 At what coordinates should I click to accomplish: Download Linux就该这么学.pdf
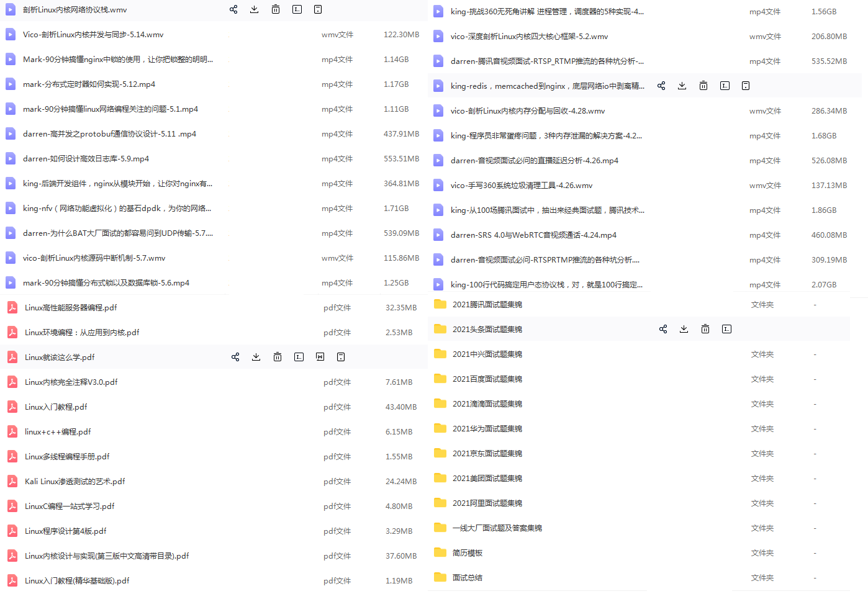[256, 357]
